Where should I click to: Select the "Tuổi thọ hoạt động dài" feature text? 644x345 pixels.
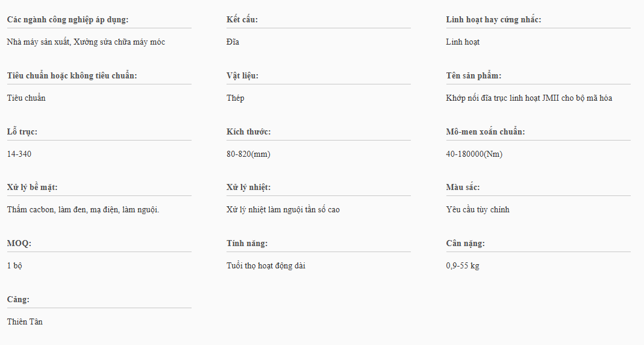coord(266,266)
